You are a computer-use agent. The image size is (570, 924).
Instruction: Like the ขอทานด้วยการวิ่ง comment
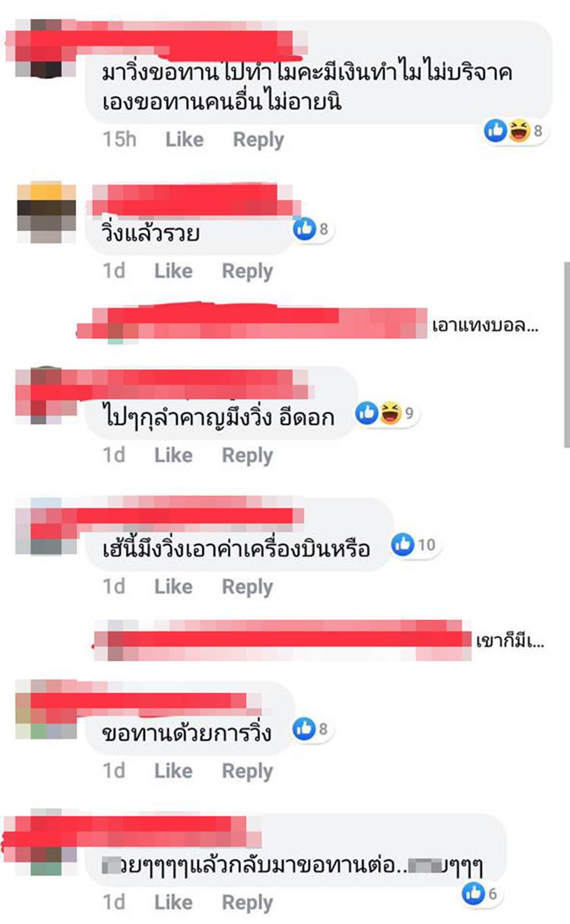tap(173, 771)
